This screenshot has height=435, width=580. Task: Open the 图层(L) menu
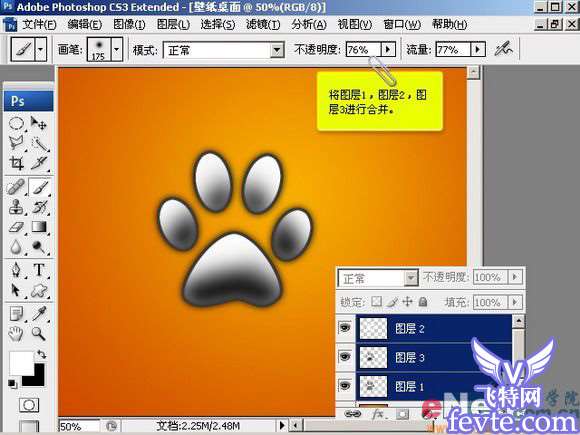pos(173,24)
